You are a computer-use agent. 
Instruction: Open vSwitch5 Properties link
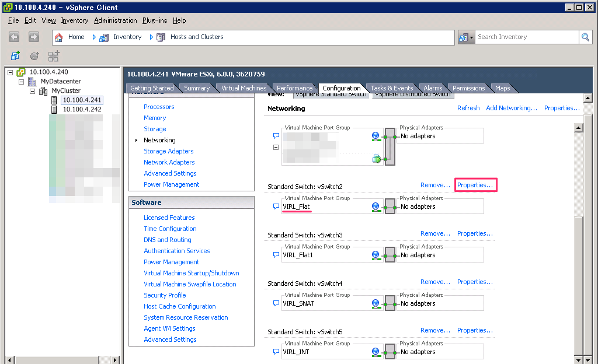coord(475,330)
